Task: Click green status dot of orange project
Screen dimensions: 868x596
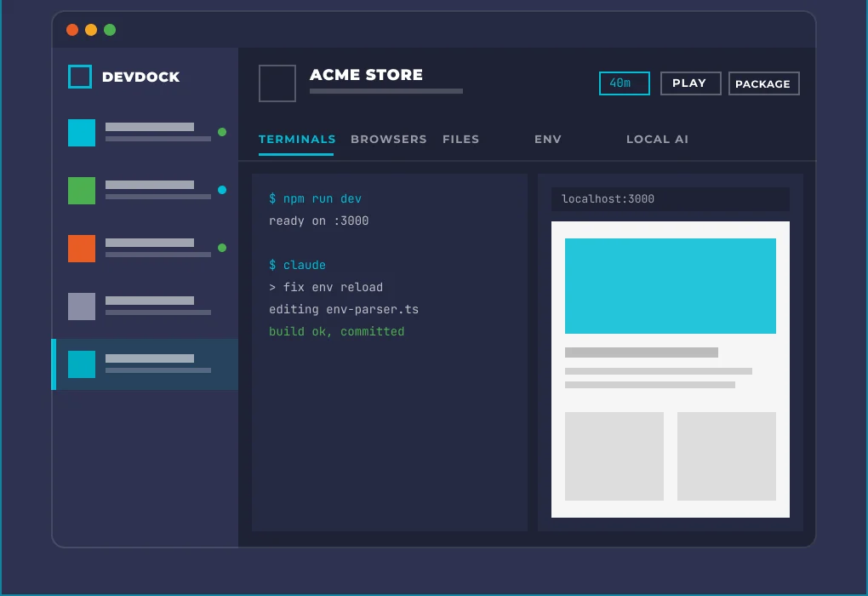Action: [x=222, y=248]
